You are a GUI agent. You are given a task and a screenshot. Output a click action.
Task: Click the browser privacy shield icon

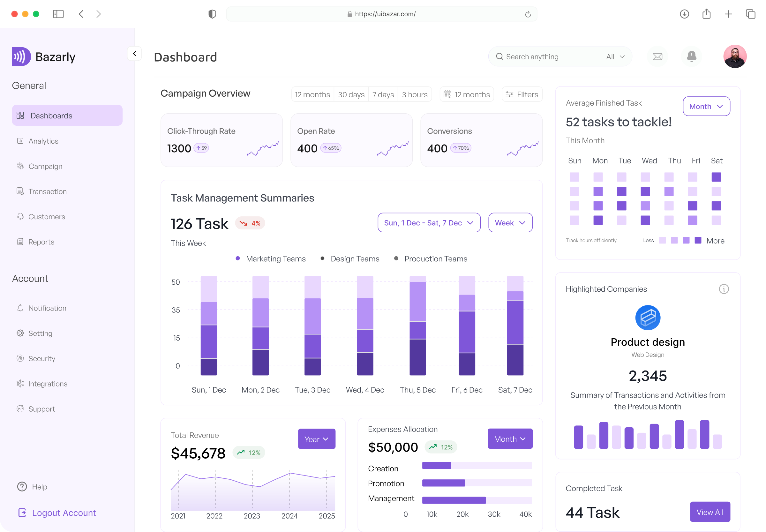pyautogui.click(x=212, y=14)
